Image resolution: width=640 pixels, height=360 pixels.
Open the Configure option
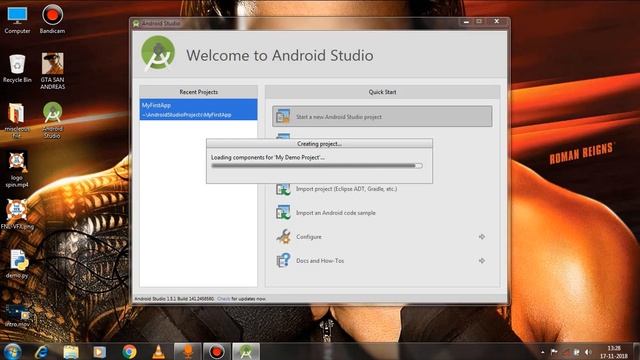[309, 237]
